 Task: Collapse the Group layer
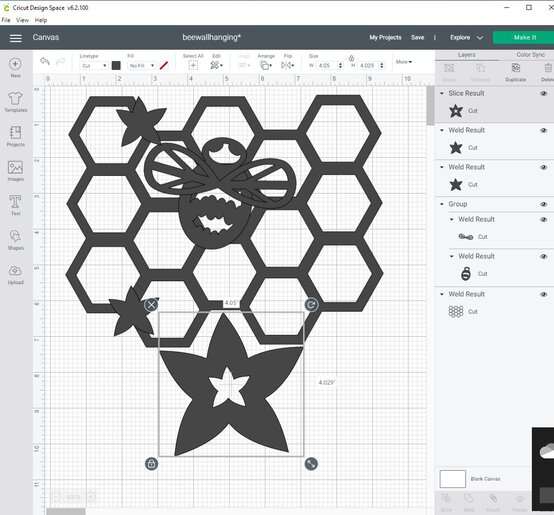[x=442, y=204]
